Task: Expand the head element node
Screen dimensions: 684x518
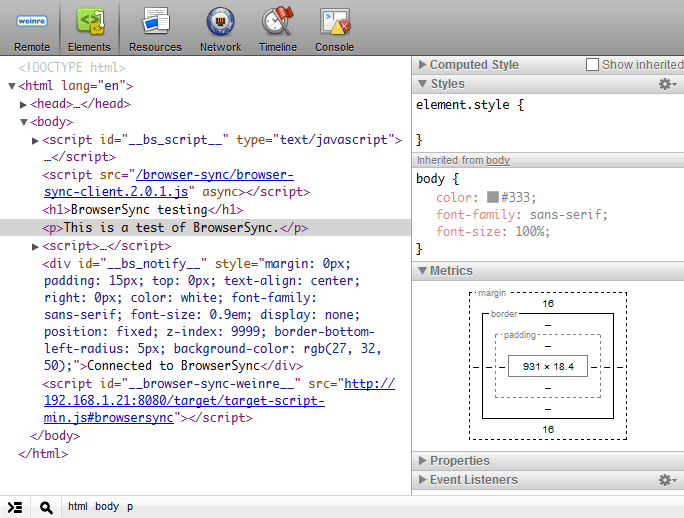Action: pyautogui.click(x=24, y=104)
